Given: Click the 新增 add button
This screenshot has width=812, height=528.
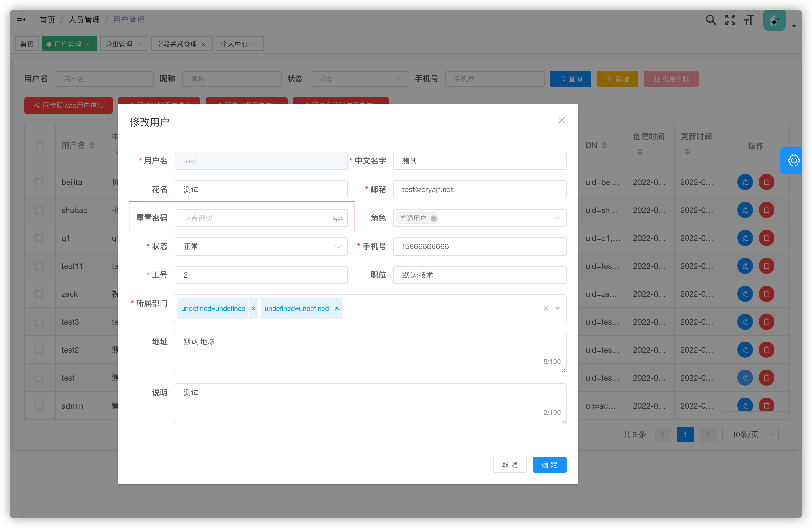Looking at the screenshot, I should tap(617, 79).
